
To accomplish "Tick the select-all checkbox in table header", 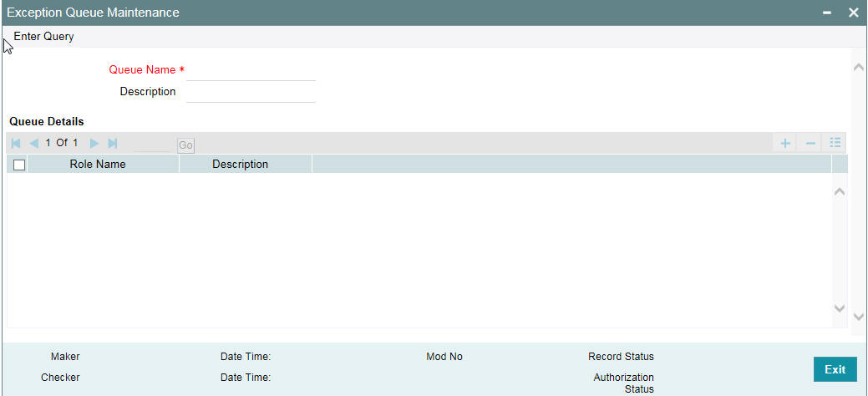I will 19,165.
